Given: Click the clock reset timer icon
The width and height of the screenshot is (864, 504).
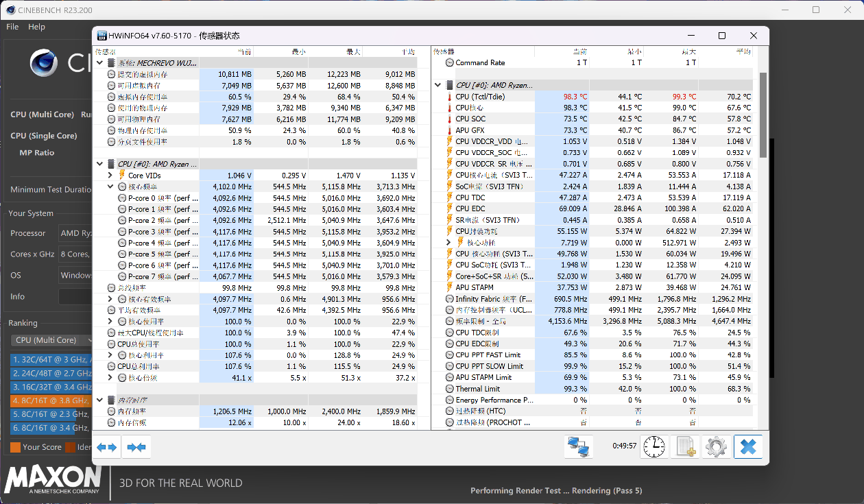Looking at the screenshot, I should pos(654,447).
